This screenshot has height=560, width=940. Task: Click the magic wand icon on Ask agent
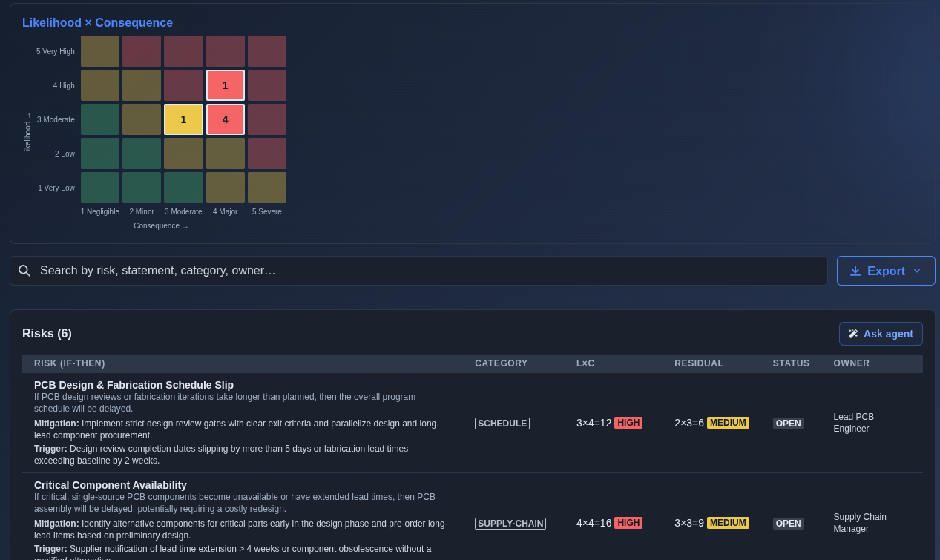pos(853,334)
